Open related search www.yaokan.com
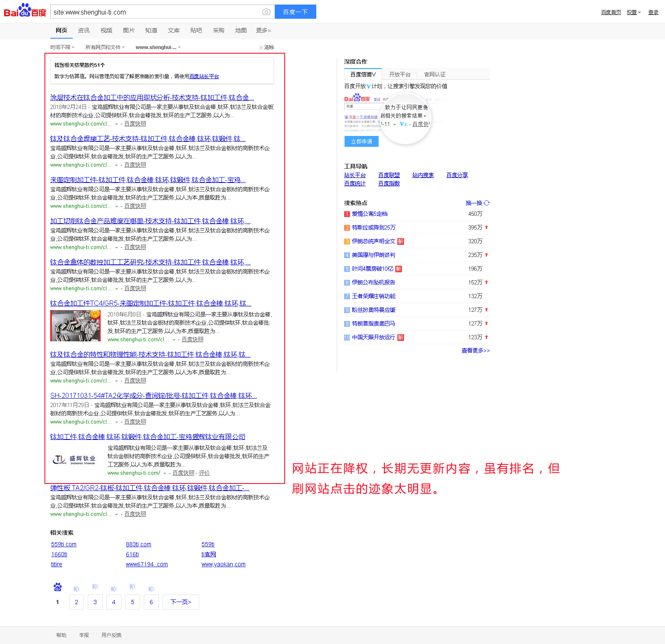Viewport: 665px width, 644px height. [x=224, y=564]
